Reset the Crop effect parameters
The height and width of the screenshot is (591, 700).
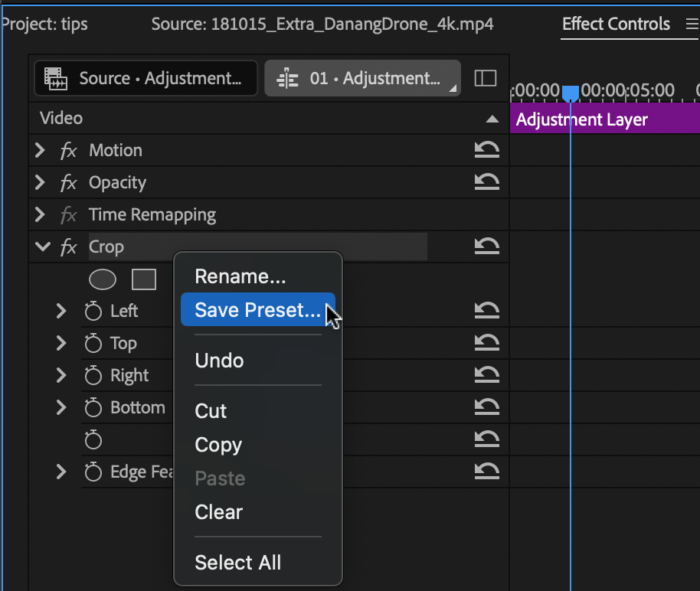click(486, 247)
